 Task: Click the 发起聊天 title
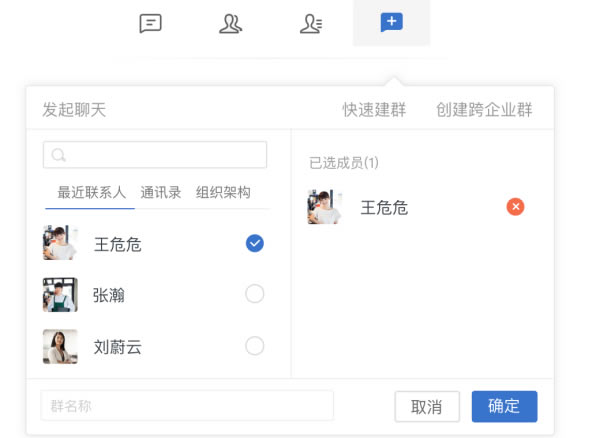coord(74,110)
